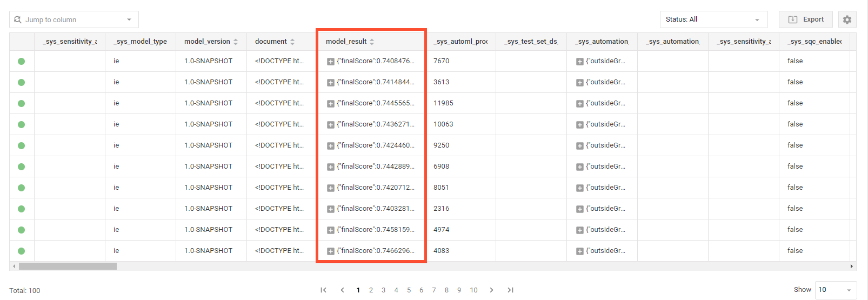Go to last page of results

tap(510, 290)
